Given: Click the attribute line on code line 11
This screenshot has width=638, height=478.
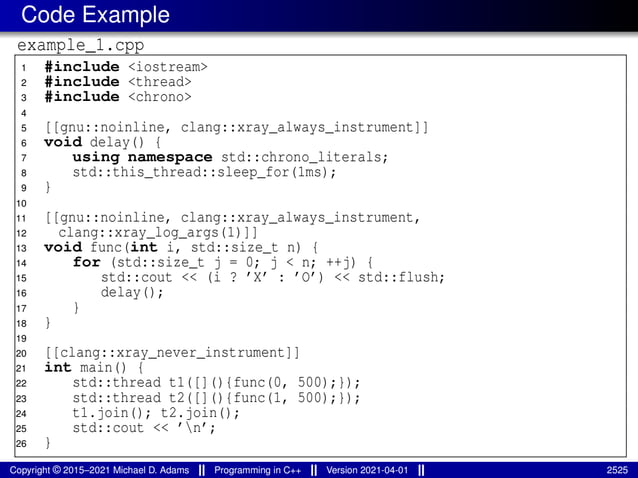Looking at the screenshot, I should tap(232, 218).
